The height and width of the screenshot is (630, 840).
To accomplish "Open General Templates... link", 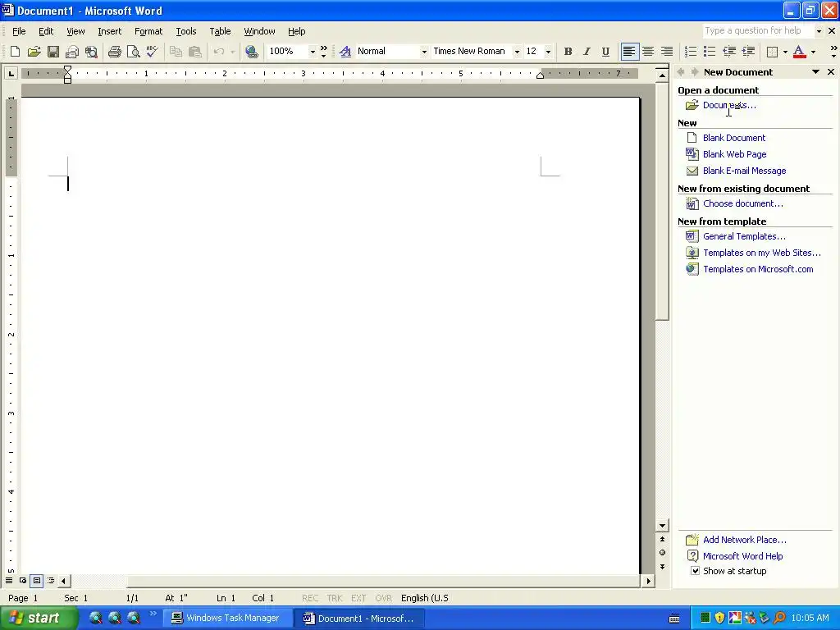I will pos(744,236).
